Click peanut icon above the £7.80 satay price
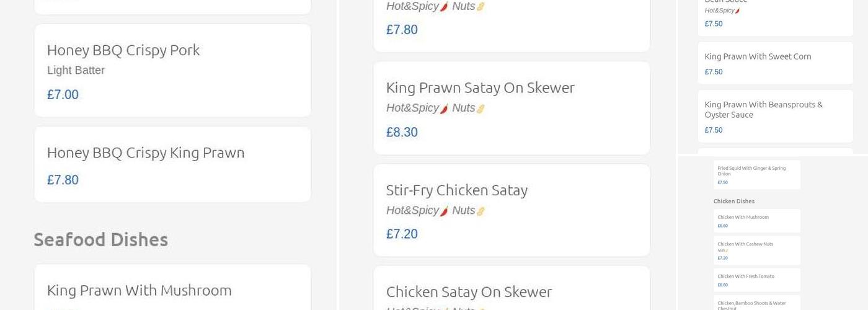The width and height of the screenshot is (868, 310). point(480,7)
